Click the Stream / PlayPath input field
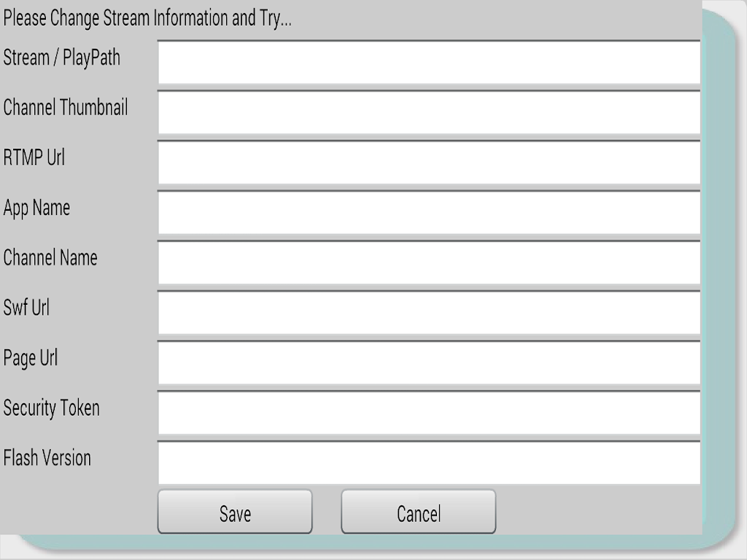747x560 pixels. point(429,63)
